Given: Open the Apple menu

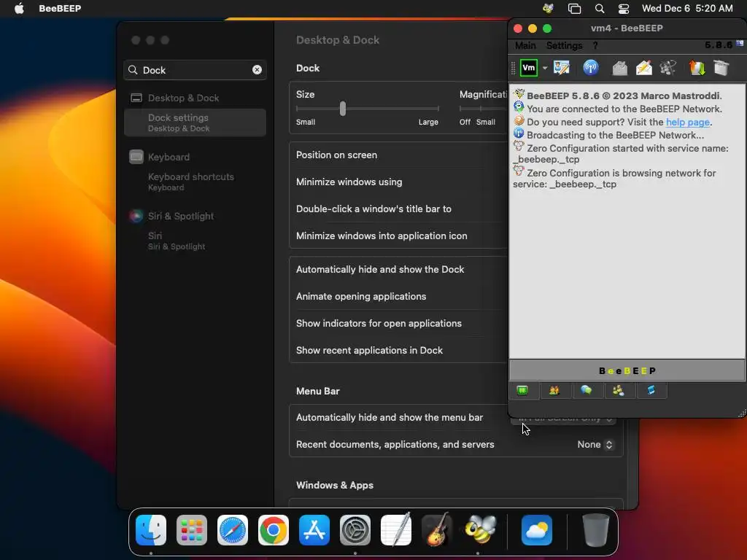Looking at the screenshot, I should (19, 8).
